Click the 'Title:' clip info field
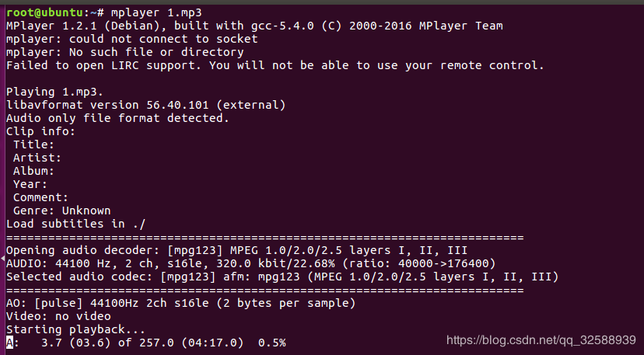 pos(33,144)
